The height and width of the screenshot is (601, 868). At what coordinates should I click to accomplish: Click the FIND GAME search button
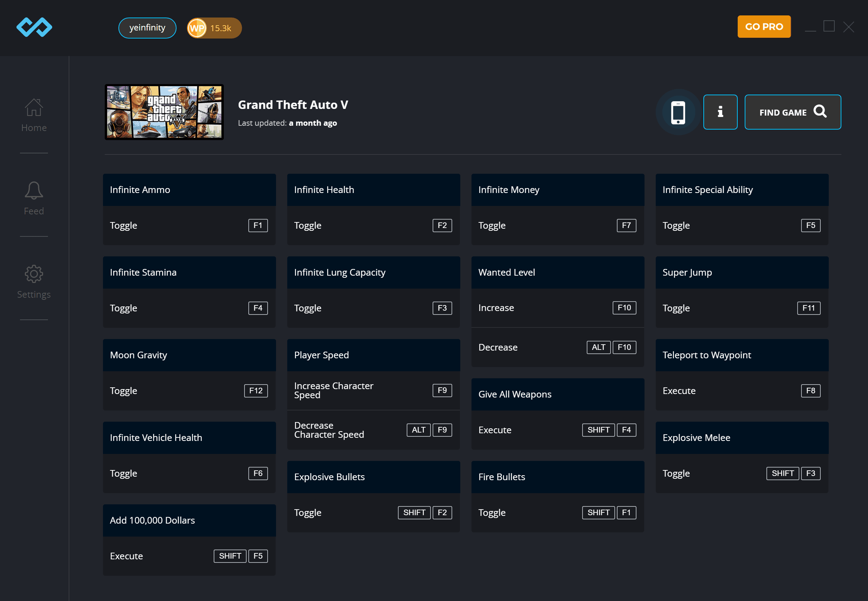793,112
